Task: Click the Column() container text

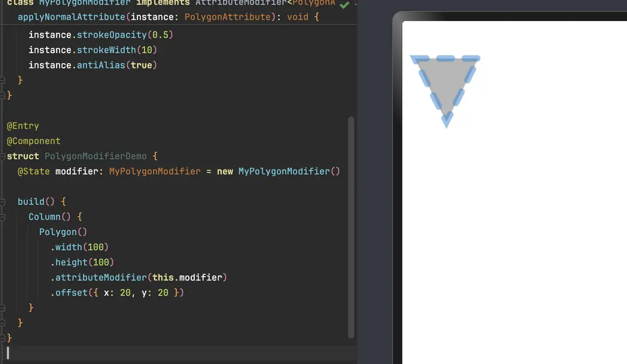Action: [x=50, y=217]
